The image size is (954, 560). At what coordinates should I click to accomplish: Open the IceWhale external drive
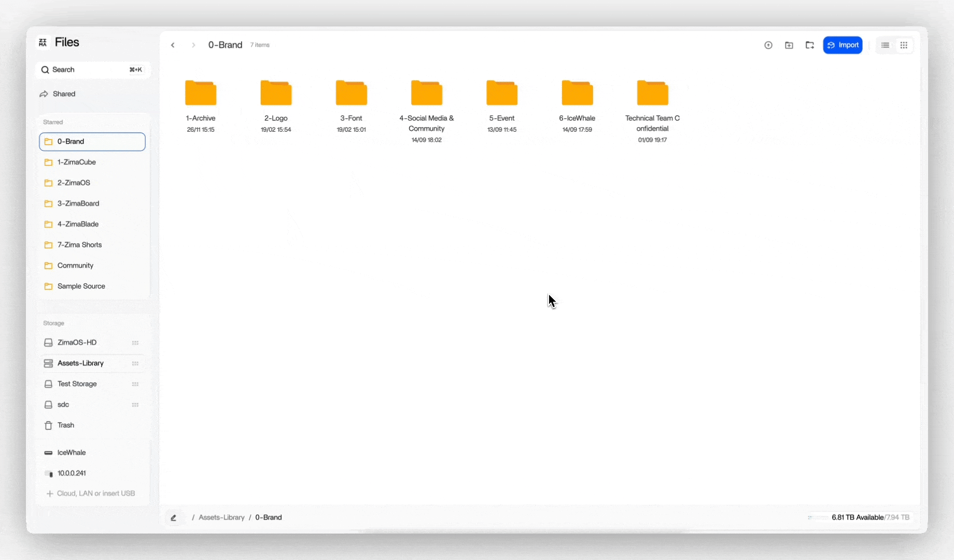(x=92, y=453)
